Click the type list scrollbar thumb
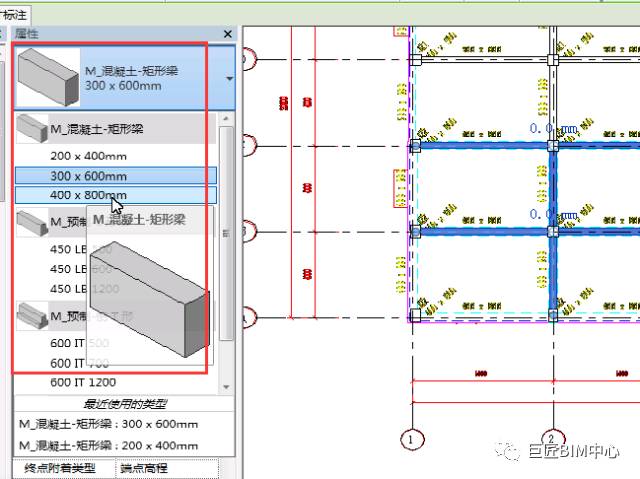Screen dimensions: 640x479 click(x=226, y=233)
